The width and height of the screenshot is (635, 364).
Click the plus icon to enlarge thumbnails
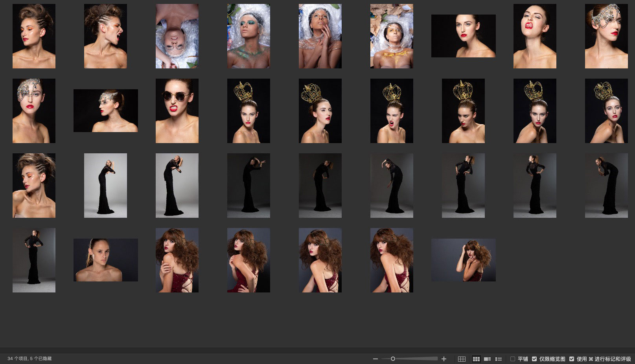[x=444, y=359]
